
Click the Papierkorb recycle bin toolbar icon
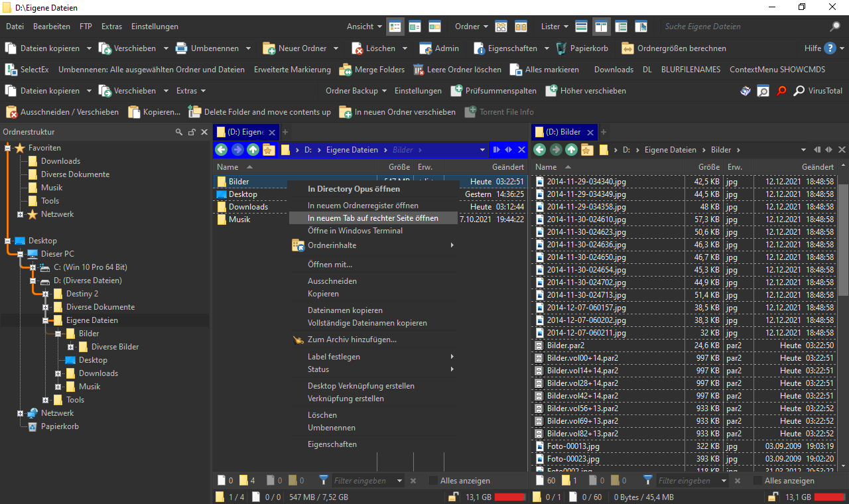[562, 48]
